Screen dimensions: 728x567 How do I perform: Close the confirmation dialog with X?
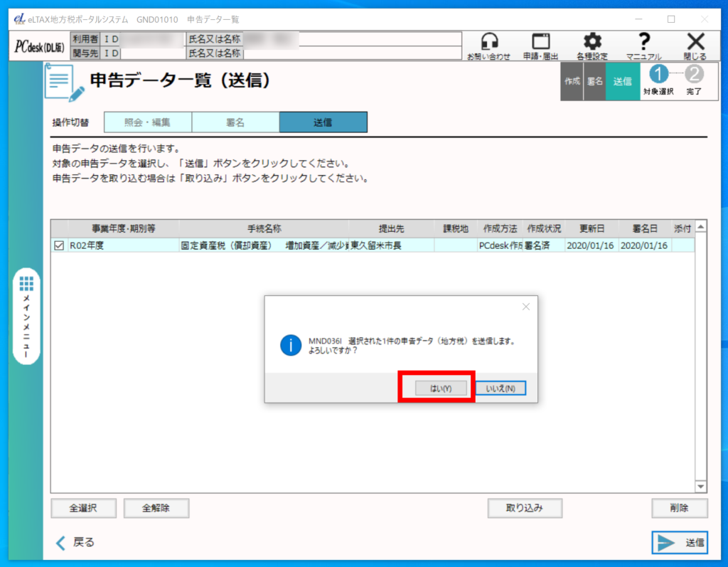525,307
